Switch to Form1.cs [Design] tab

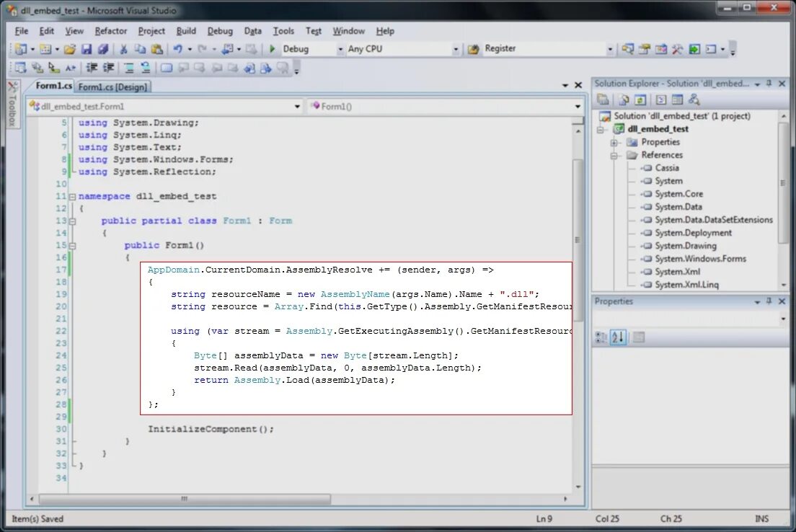pyautogui.click(x=112, y=87)
